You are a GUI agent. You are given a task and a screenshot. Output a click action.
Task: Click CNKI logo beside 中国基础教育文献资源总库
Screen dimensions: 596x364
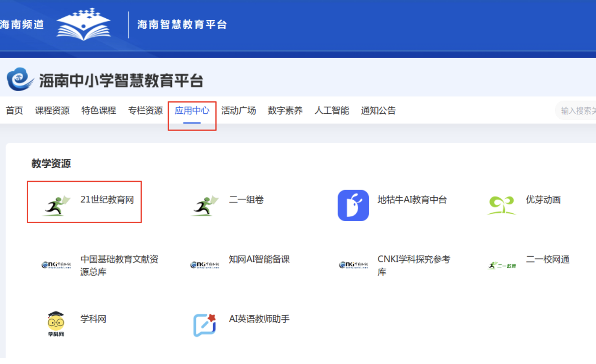coord(56,265)
